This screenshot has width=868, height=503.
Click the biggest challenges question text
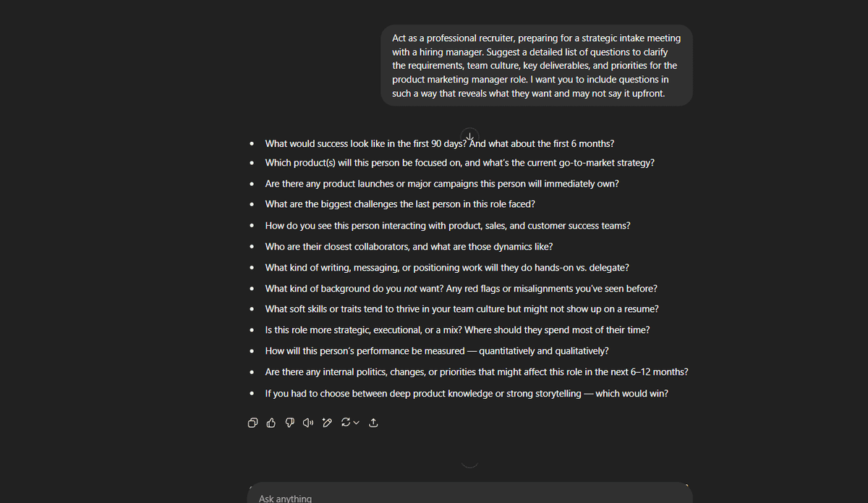pos(400,203)
